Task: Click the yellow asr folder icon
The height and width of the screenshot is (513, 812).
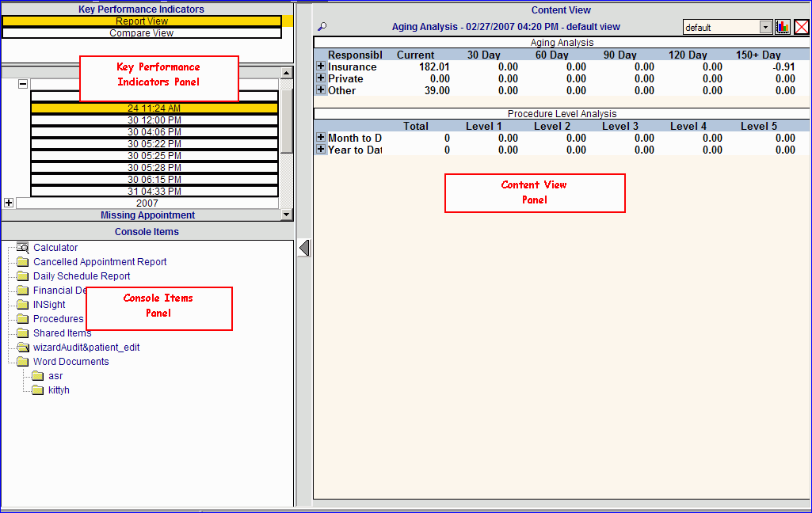Action: [x=37, y=376]
